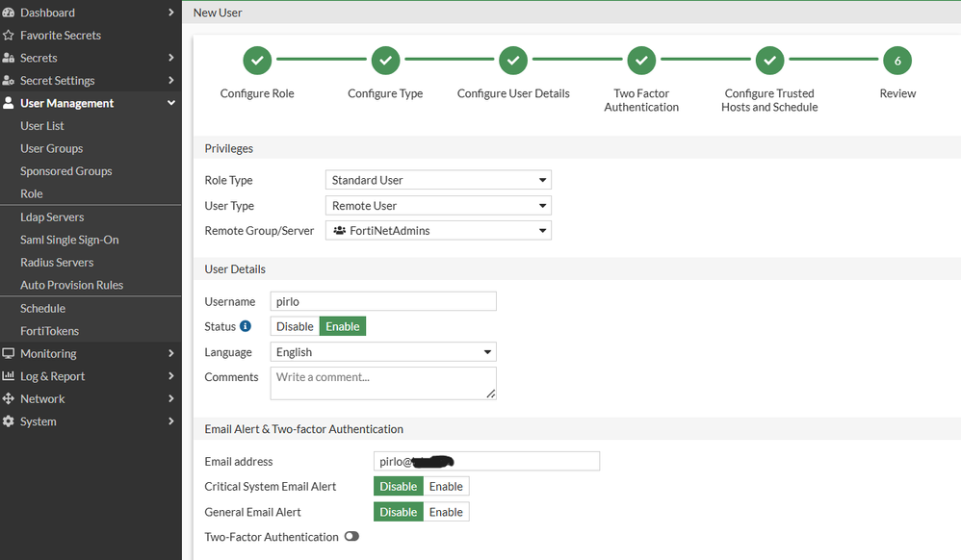Expand the Secret Settings chevron
The height and width of the screenshot is (560, 961).
tap(171, 80)
